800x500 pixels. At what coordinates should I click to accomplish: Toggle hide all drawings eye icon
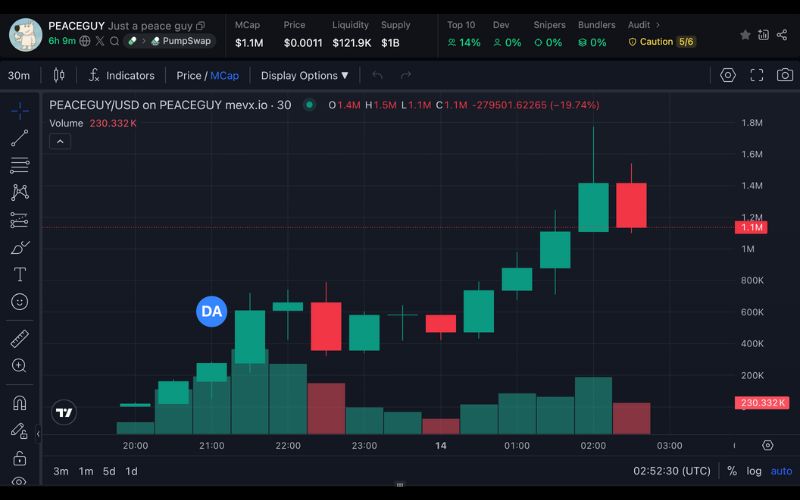pyautogui.click(x=20, y=481)
